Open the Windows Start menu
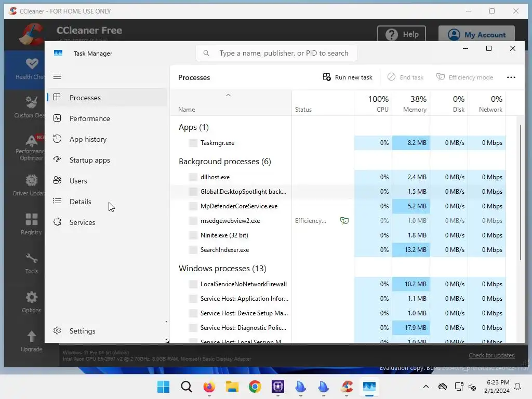The width and height of the screenshot is (532, 399). tap(163, 387)
